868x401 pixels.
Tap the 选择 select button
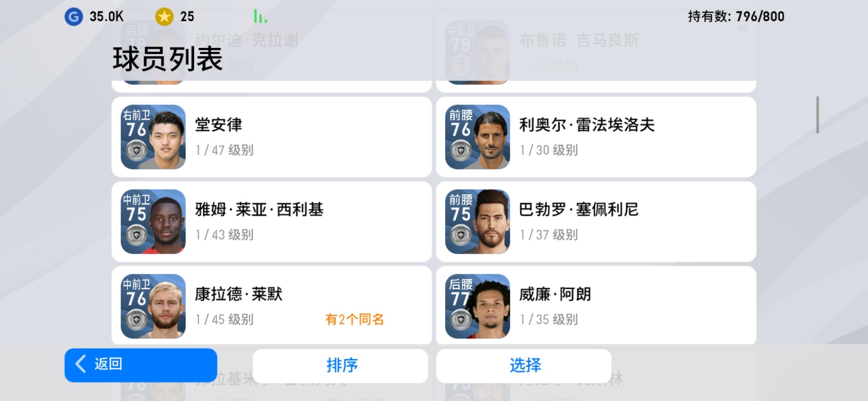pos(524,365)
